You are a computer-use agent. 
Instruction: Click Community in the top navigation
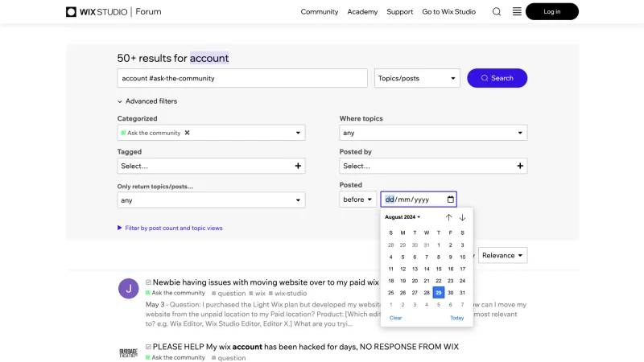pyautogui.click(x=319, y=12)
